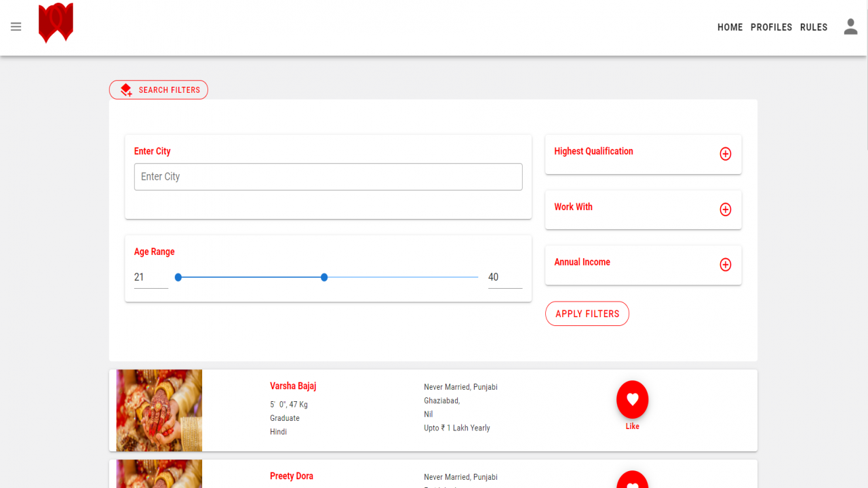This screenshot has width=868, height=488.
Task: Click 'Upto ₹ 1 Lakh Yearly' text
Action: coord(457,428)
